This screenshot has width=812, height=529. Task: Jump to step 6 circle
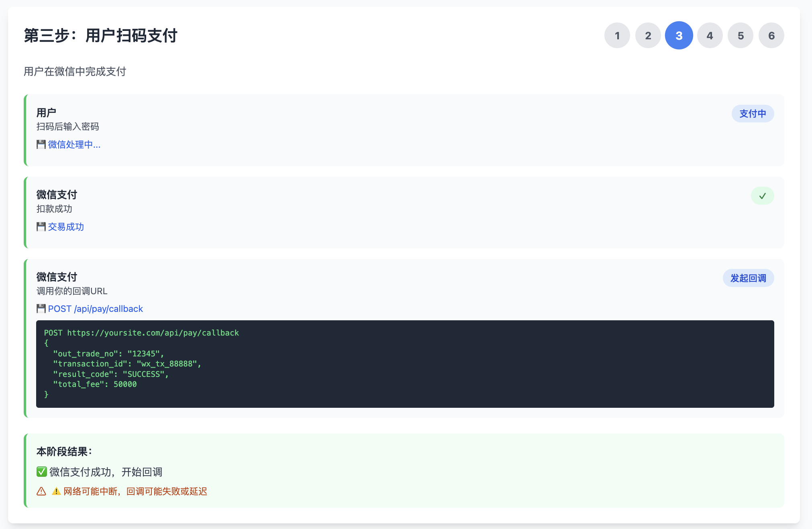[x=771, y=36]
